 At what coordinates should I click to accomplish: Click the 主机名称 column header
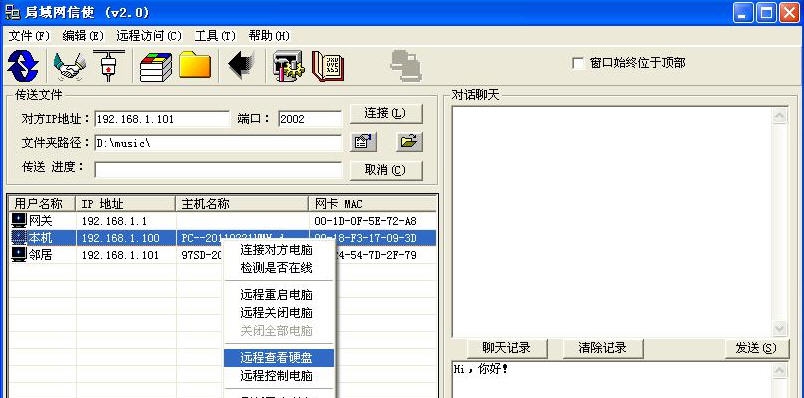coord(242,204)
